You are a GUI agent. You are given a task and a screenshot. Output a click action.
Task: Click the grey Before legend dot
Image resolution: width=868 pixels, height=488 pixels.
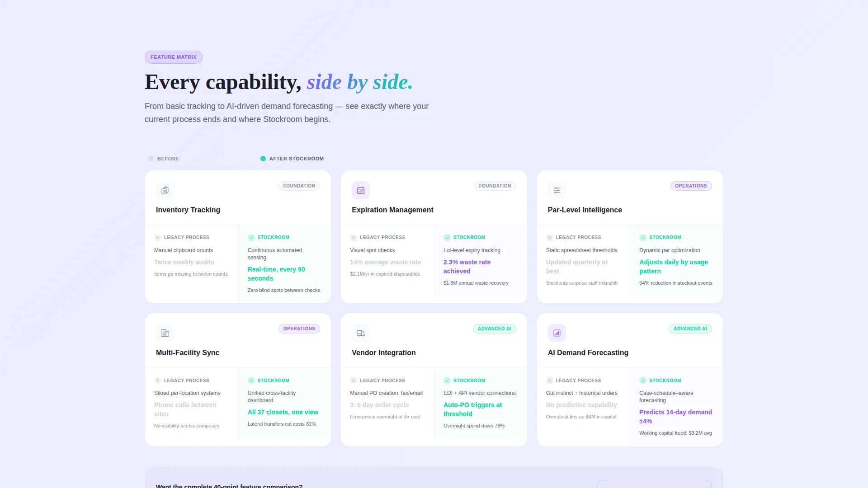coord(151,159)
